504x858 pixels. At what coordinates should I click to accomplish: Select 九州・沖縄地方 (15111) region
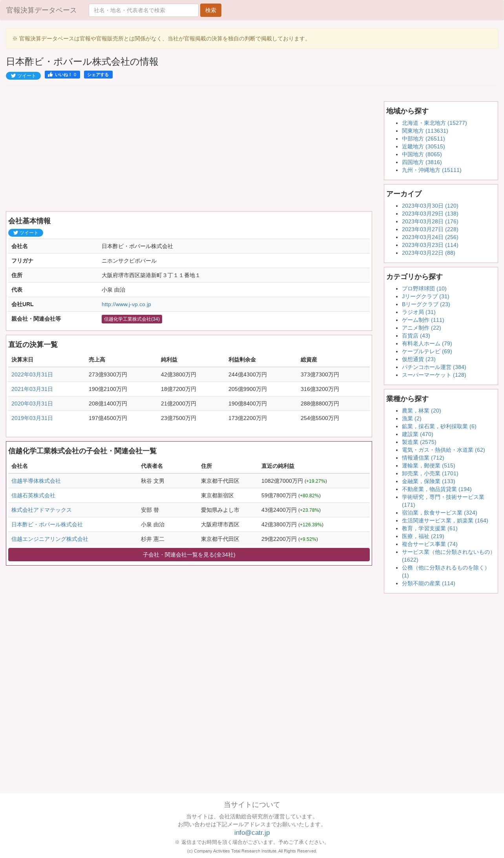pos(431,170)
